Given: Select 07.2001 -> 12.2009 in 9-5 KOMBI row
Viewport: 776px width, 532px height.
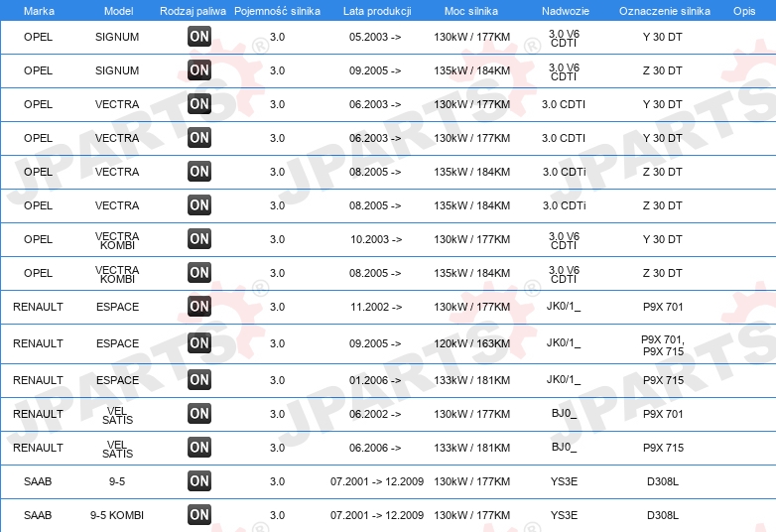Looking at the screenshot, I should tap(377, 515).
